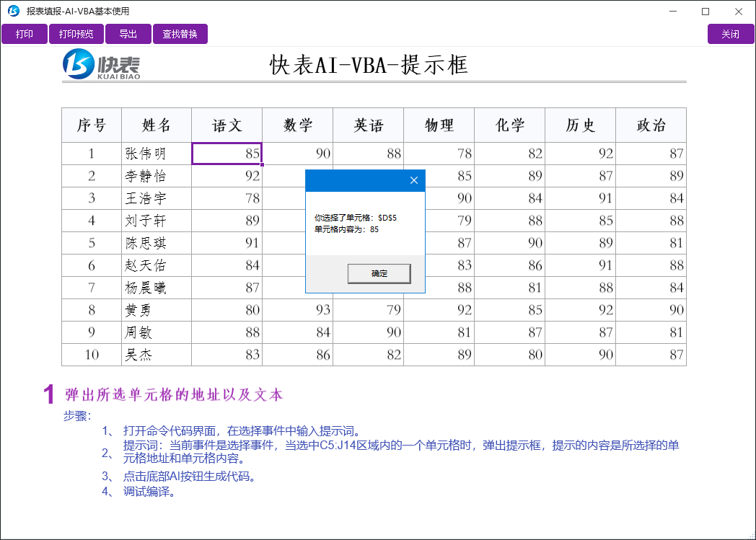Minimize the report window

(x=673, y=11)
